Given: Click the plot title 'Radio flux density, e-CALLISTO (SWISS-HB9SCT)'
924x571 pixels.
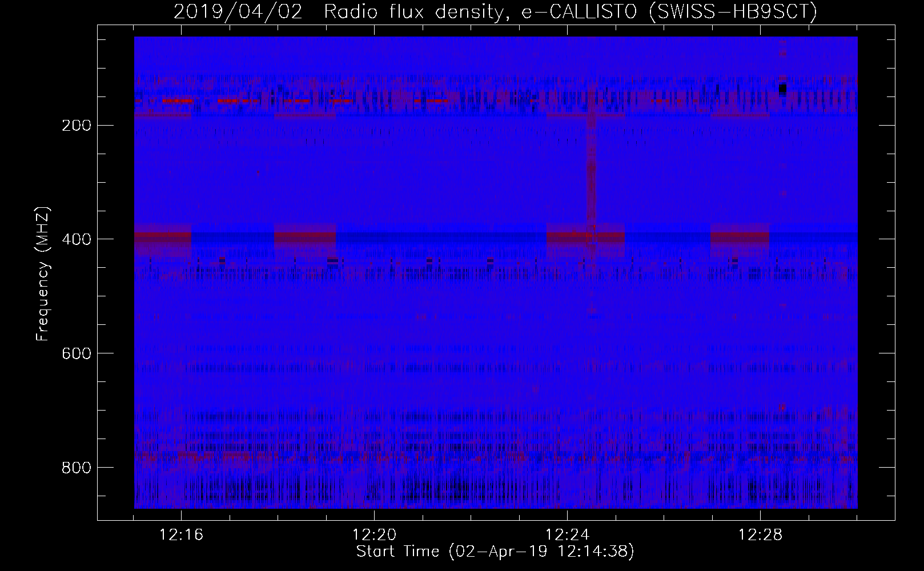Looking at the screenshot, I should click(571, 11).
